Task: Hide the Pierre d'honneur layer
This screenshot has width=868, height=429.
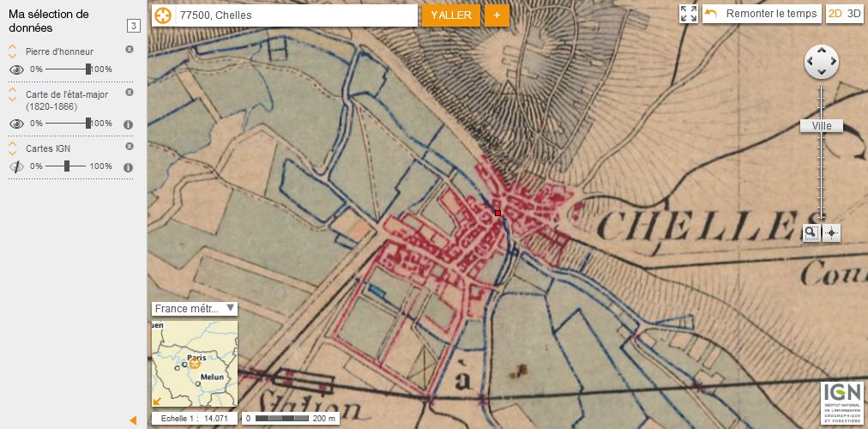Action: tap(16, 69)
